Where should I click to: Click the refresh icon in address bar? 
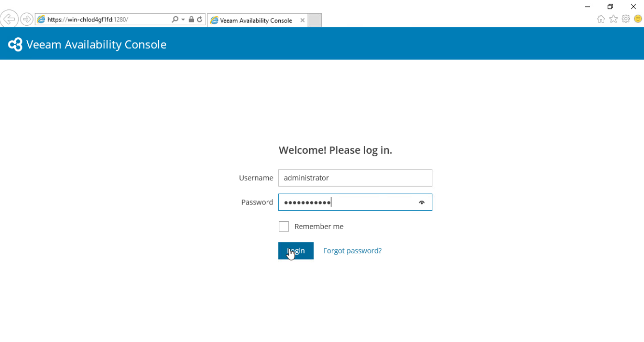[x=200, y=19]
